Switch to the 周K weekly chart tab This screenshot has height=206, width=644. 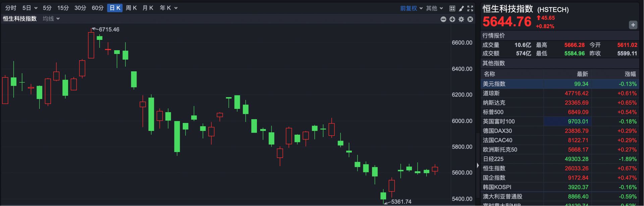click(131, 8)
